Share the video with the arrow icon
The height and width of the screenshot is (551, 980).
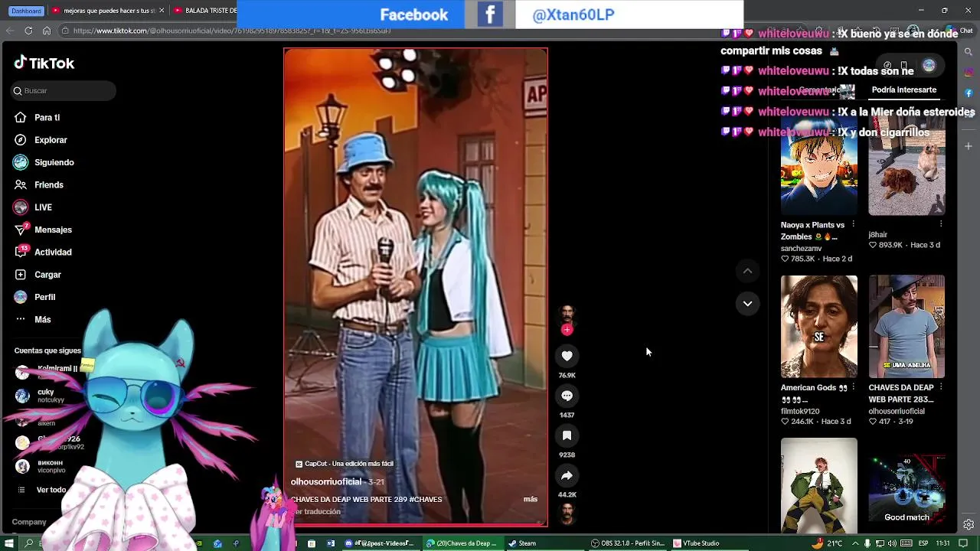coord(567,475)
